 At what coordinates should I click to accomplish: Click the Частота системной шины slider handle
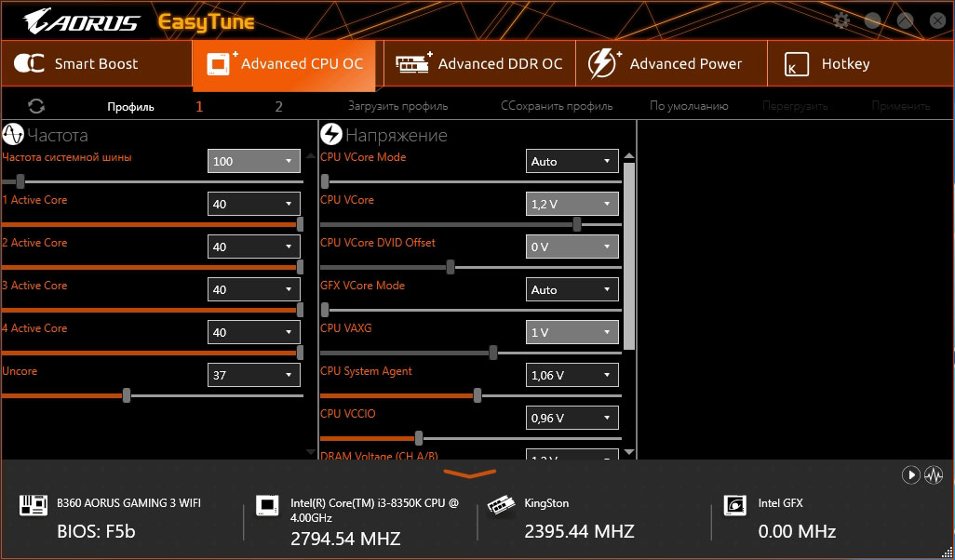click(x=20, y=181)
